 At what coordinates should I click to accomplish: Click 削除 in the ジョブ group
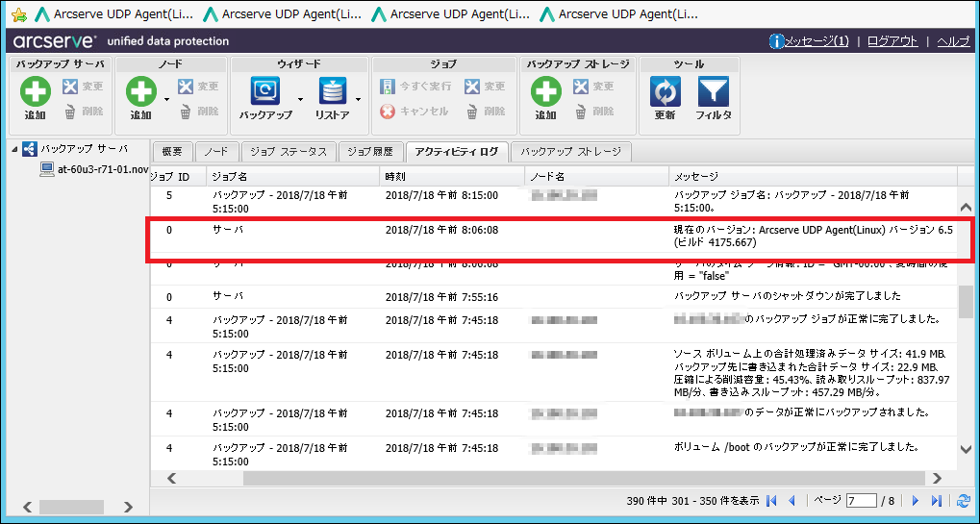click(485, 112)
